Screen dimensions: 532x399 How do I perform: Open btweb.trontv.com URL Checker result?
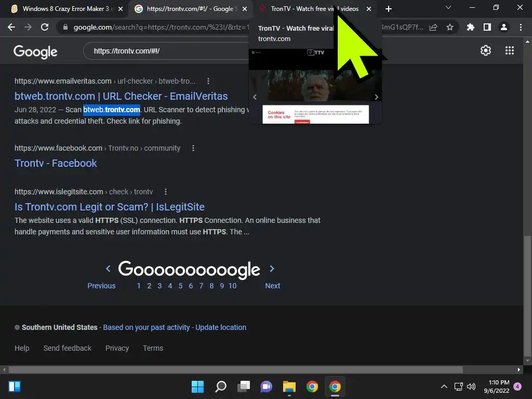click(x=121, y=96)
